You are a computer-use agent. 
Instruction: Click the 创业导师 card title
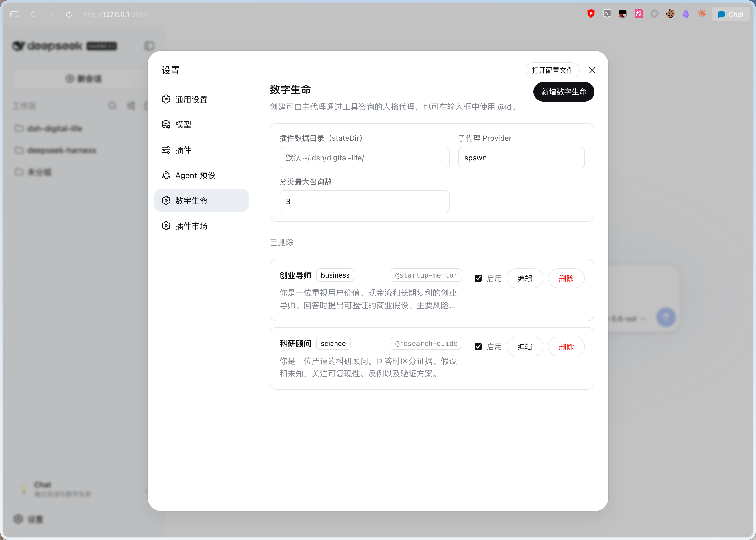click(295, 275)
